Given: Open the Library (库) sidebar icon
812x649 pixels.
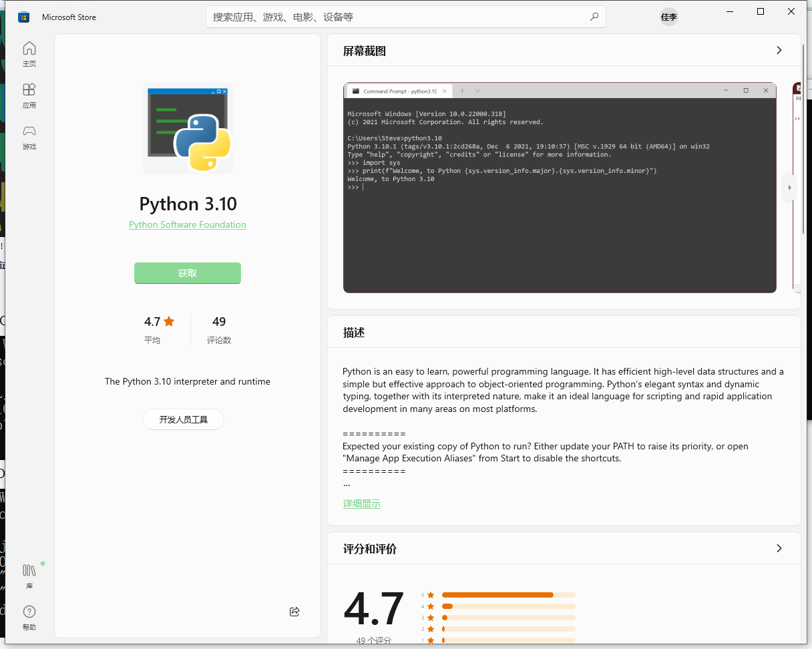Looking at the screenshot, I should coord(29,576).
